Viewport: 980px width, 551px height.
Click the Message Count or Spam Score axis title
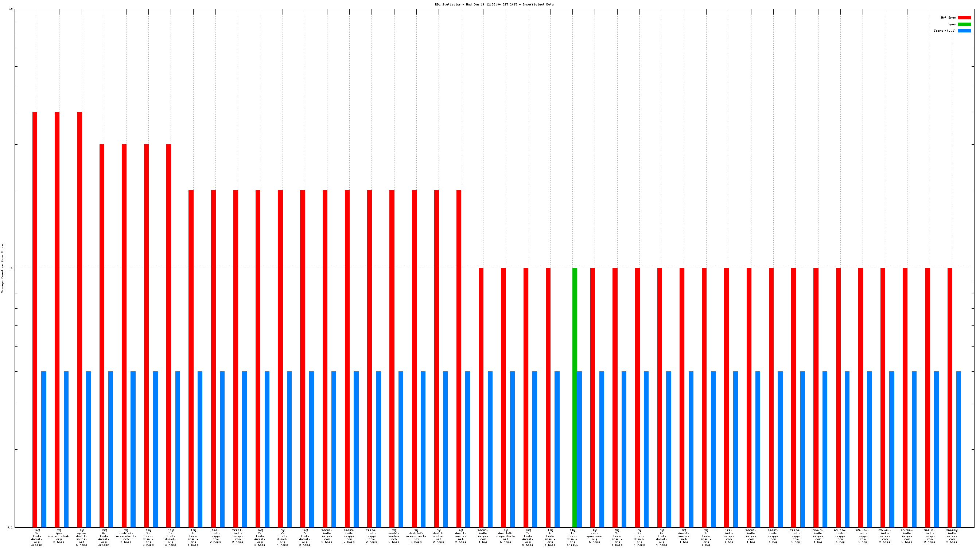tap(3, 269)
